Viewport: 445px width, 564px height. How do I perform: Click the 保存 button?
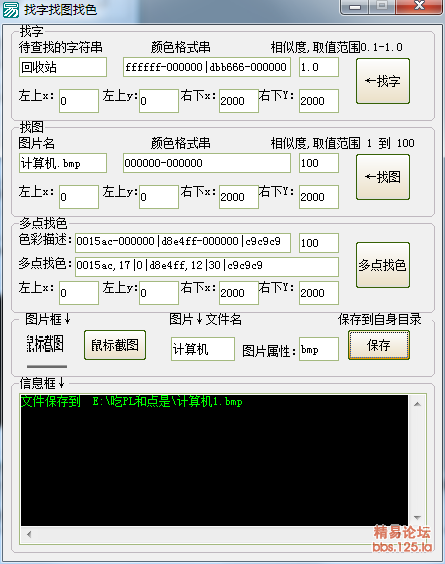[x=379, y=345]
